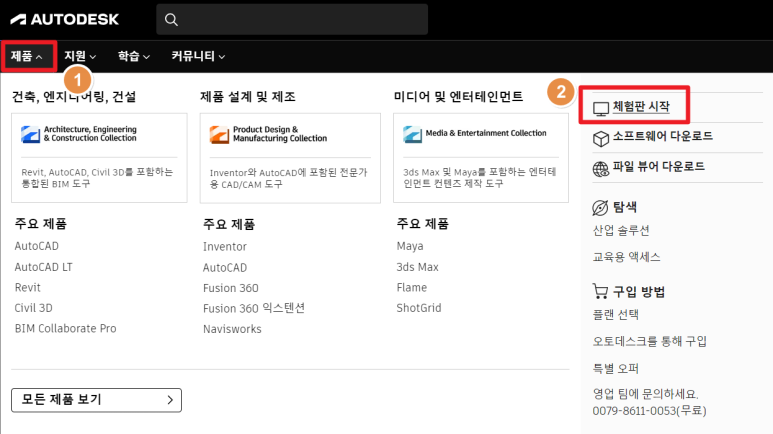Click the compass icon beside 탐색

coord(600,208)
